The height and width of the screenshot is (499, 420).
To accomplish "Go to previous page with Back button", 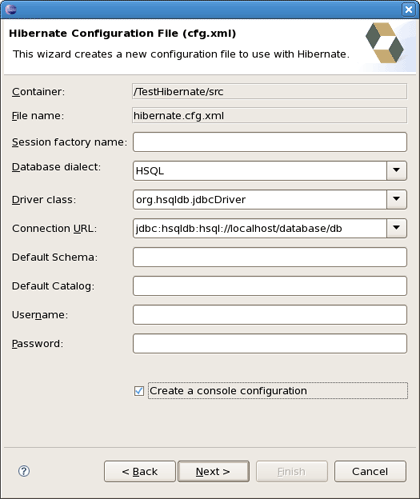I will [x=140, y=471].
